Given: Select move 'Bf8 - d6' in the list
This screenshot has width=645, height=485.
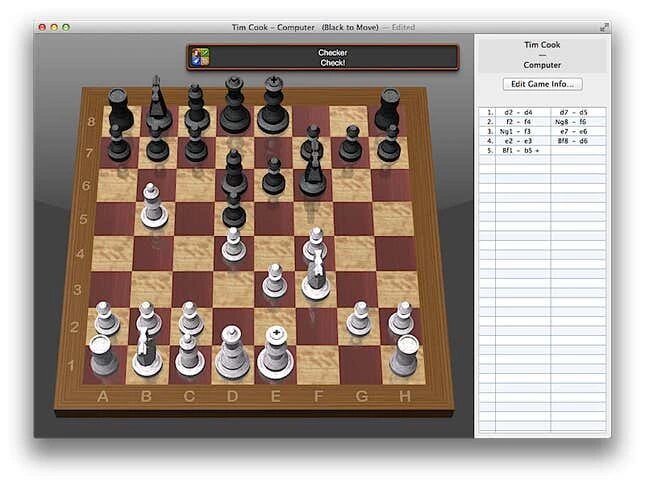Looking at the screenshot, I should (x=574, y=141).
